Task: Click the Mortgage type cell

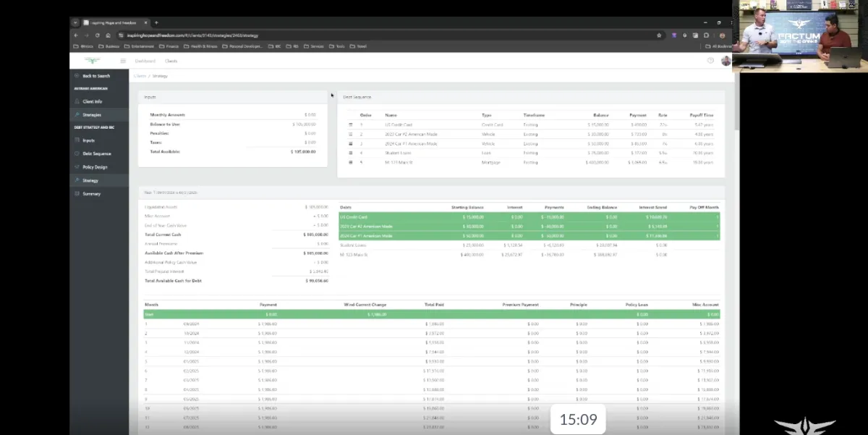Action: tap(490, 162)
